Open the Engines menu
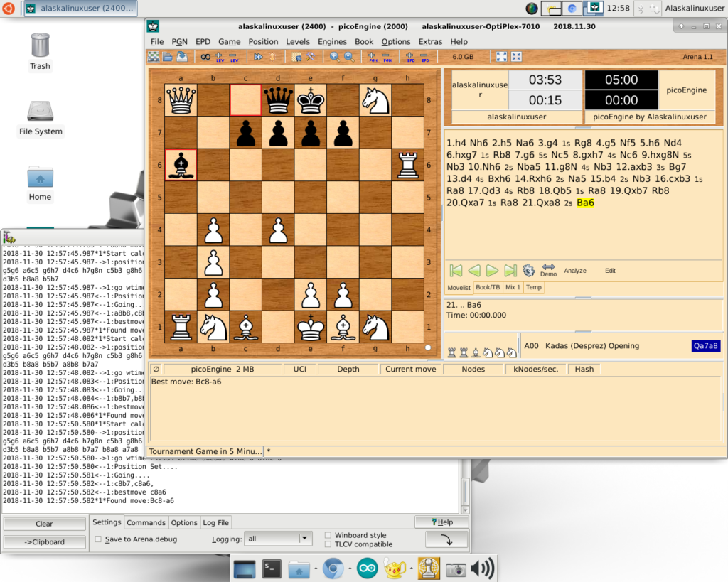728x582 pixels. pos(332,42)
